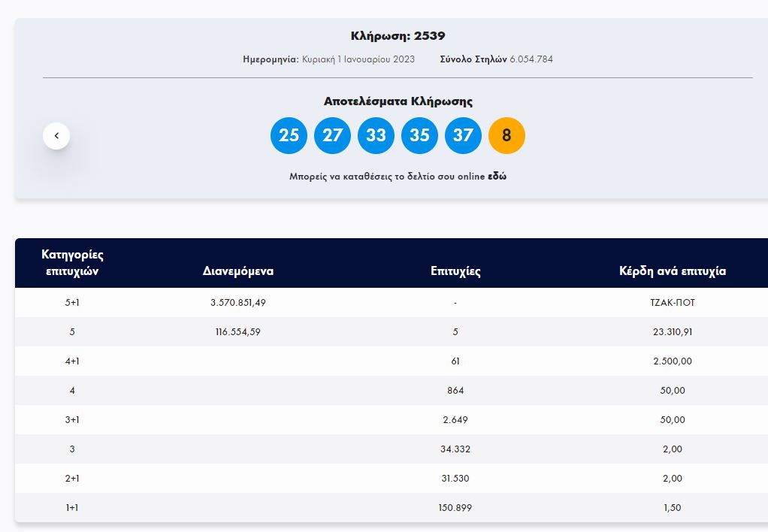Click the blue ball number 27
Image resolution: width=768 pixels, height=532 pixels.
point(332,135)
